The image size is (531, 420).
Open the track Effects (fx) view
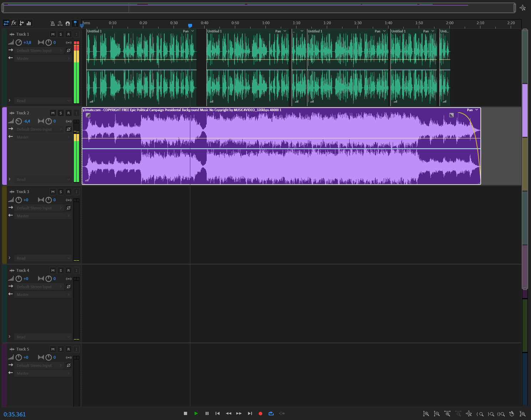click(x=14, y=23)
